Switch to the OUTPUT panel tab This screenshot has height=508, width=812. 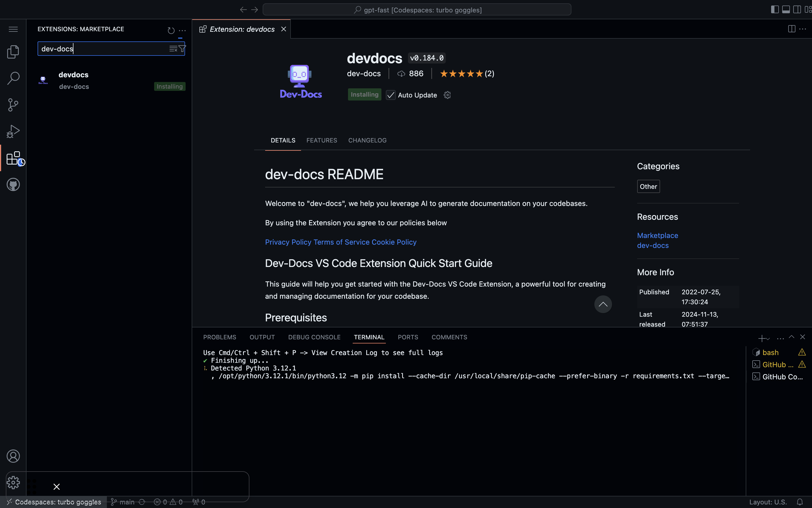coord(262,337)
